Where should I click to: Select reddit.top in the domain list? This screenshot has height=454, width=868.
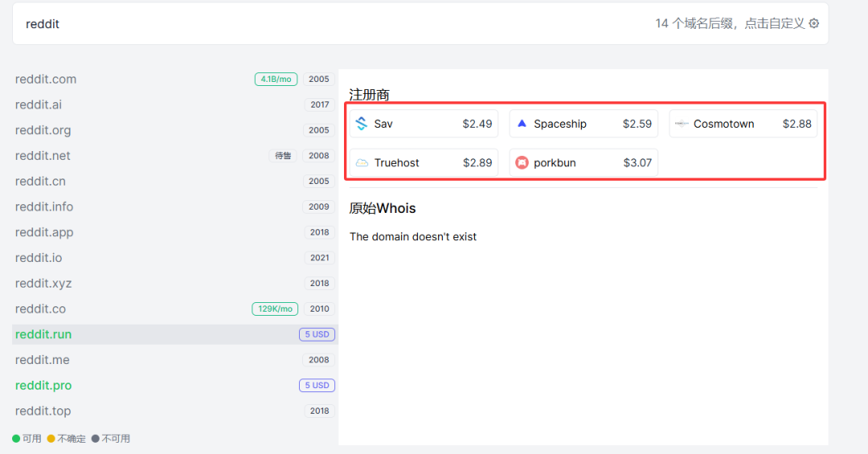click(175, 411)
